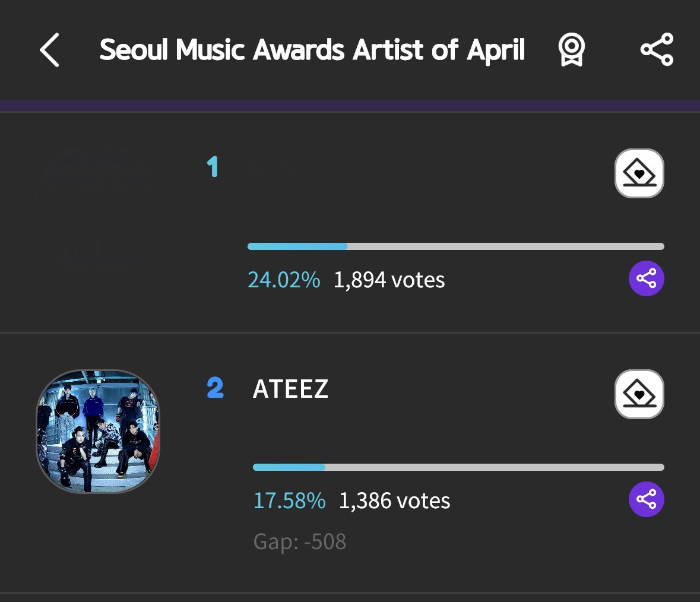Select the ATEEZ artist name
The width and height of the screenshot is (700, 602).
(290, 389)
